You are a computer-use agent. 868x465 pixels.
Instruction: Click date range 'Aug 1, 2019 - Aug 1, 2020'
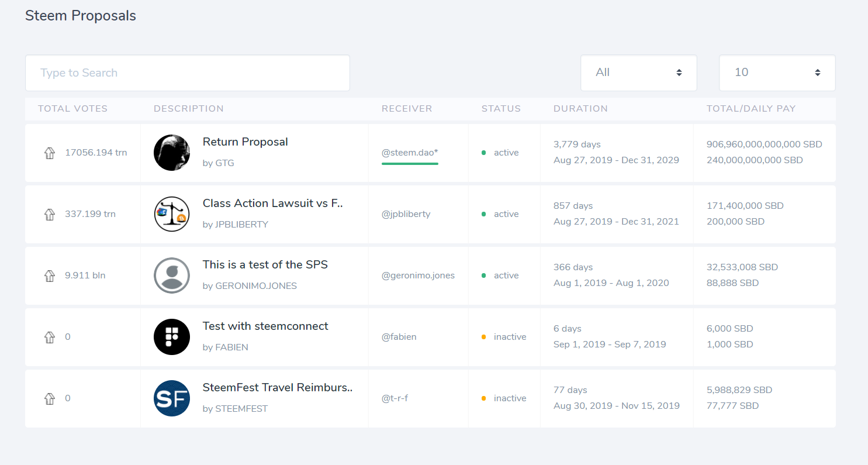(x=611, y=283)
